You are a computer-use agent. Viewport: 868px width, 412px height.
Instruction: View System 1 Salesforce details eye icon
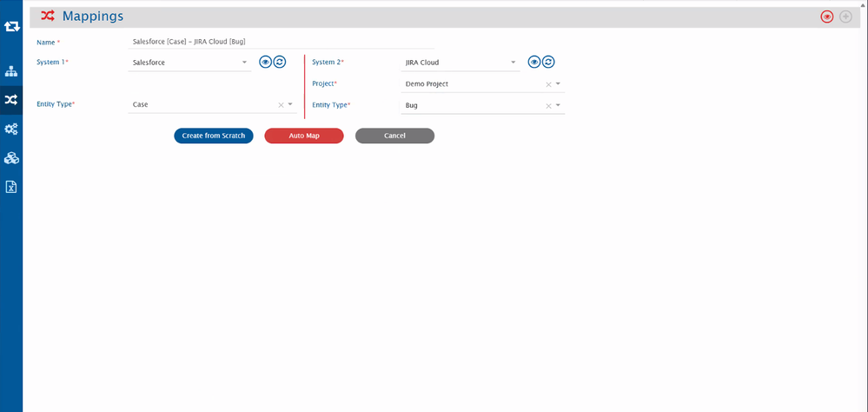(265, 62)
